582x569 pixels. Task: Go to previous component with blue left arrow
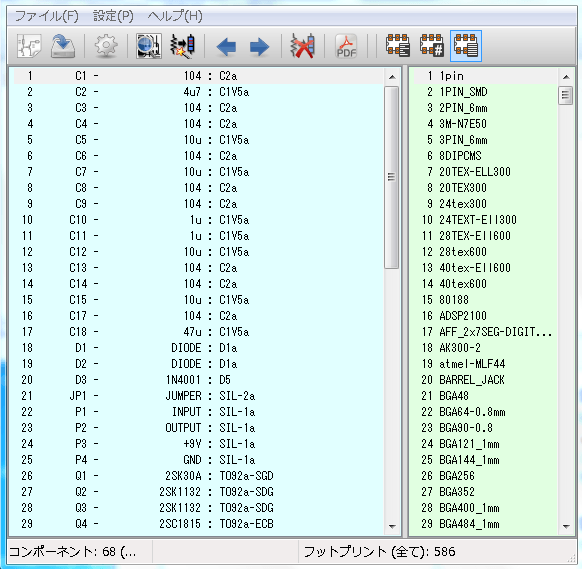point(226,47)
